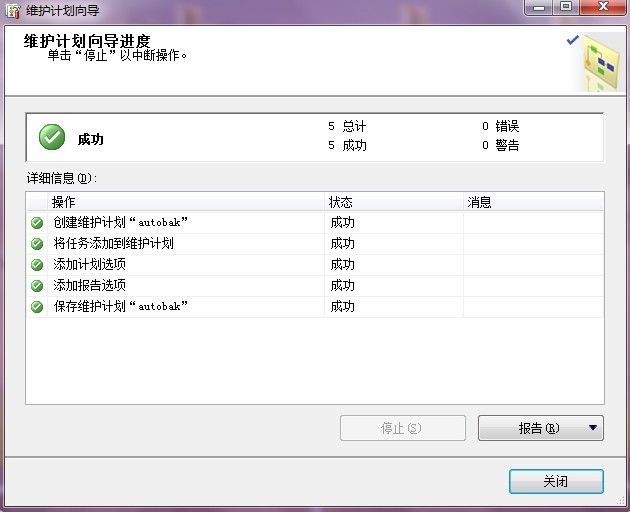Select row text 添加计划选项
Viewport: 630px width, 512px height.
(x=90, y=264)
